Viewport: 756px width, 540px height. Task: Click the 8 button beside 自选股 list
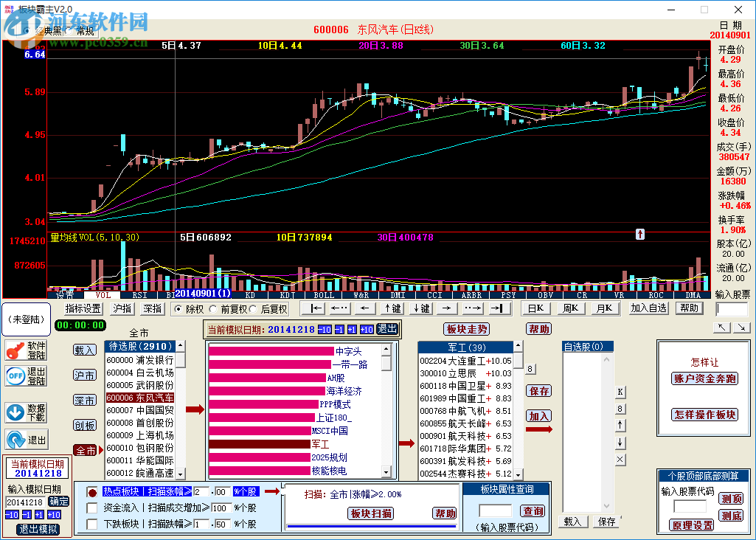coord(620,409)
